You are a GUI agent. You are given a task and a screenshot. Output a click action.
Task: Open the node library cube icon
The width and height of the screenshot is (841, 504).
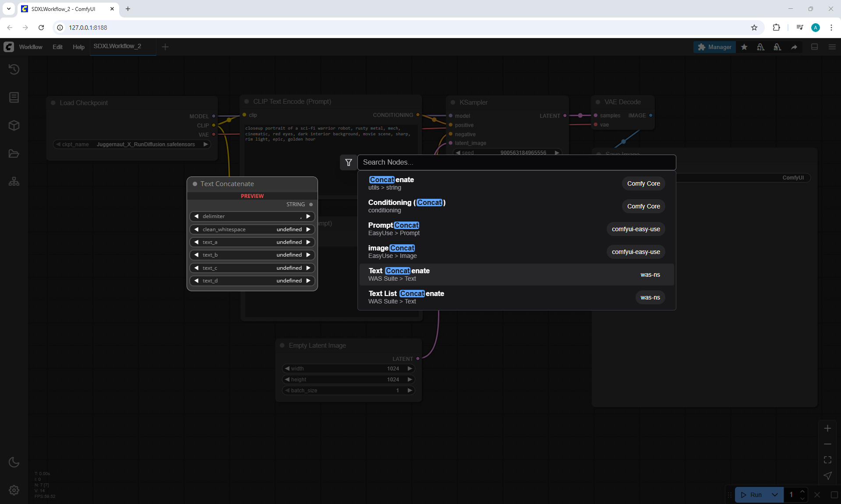coord(14,126)
